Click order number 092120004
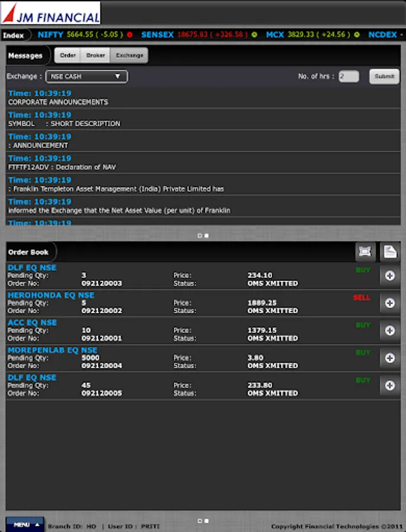 click(102, 366)
